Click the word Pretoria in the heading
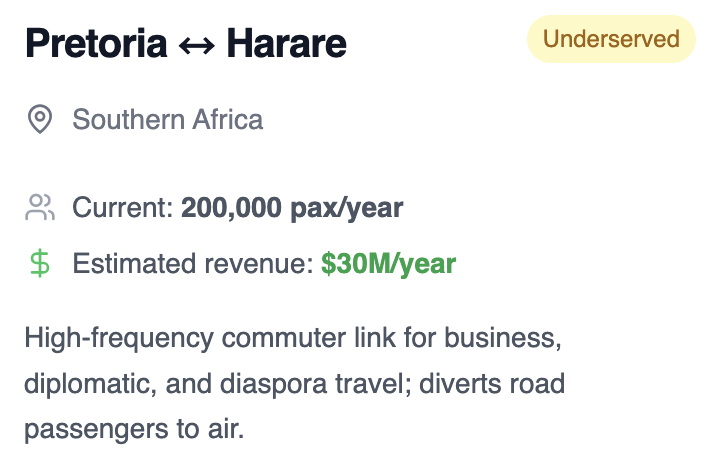 (x=96, y=43)
